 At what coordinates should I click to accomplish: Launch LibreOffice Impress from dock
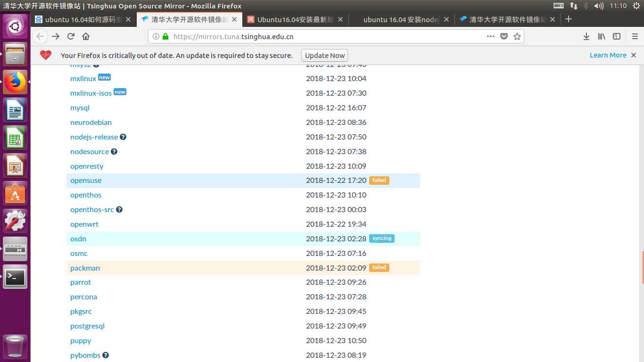16,165
